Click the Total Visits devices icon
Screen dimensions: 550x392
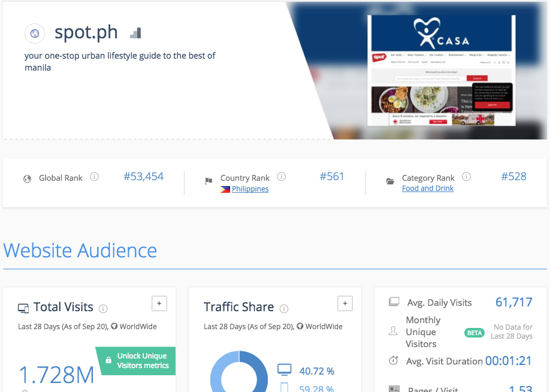(x=23, y=308)
